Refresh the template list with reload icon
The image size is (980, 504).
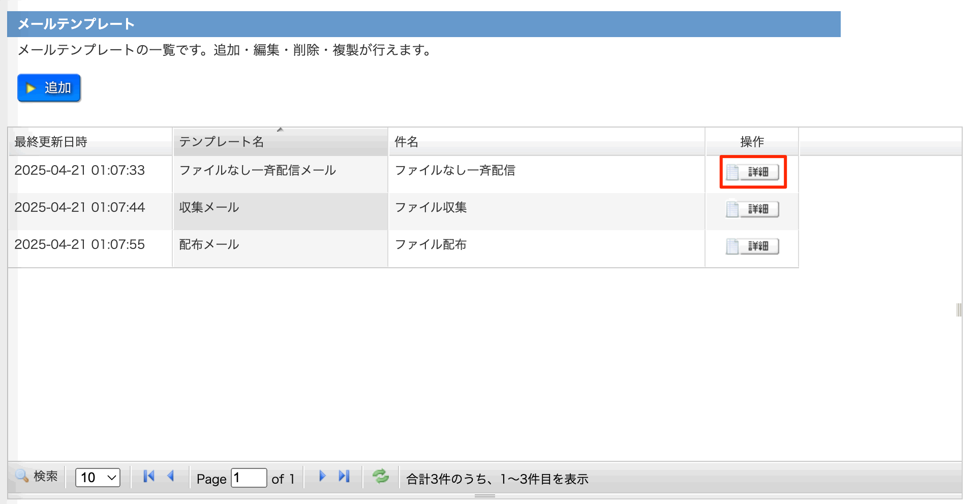pos(380,476)
